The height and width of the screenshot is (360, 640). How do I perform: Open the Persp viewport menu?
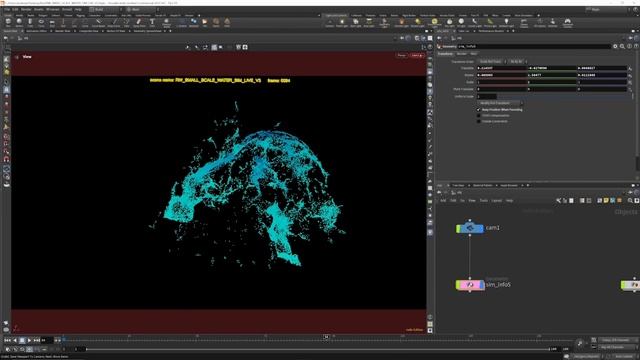pyautogui.click(x=402, y=56)
